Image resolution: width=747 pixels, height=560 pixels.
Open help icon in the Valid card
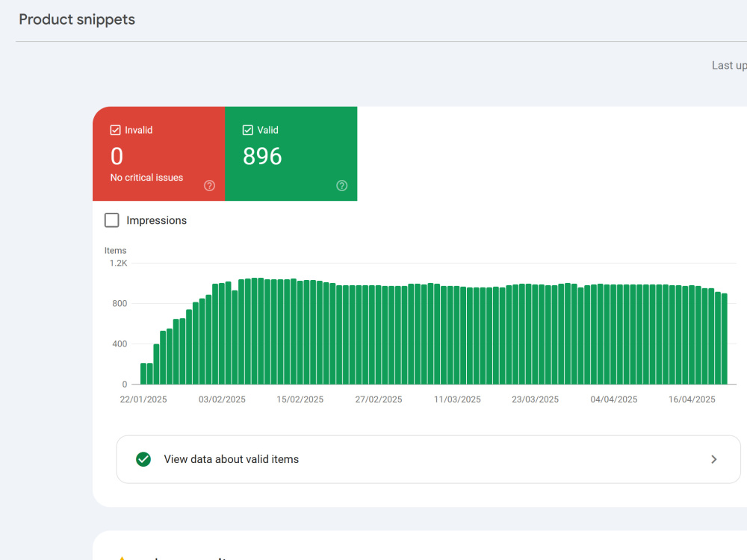tap(341, 186)
